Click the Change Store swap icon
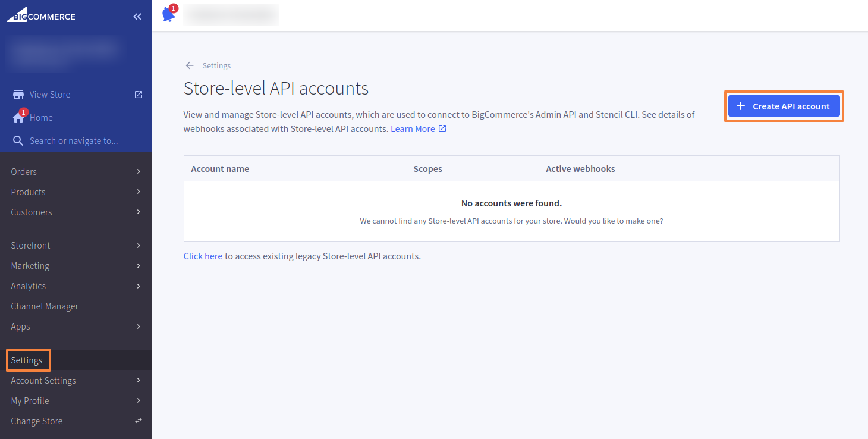Screen dimensions: 868x439 [x=139, y=421]
